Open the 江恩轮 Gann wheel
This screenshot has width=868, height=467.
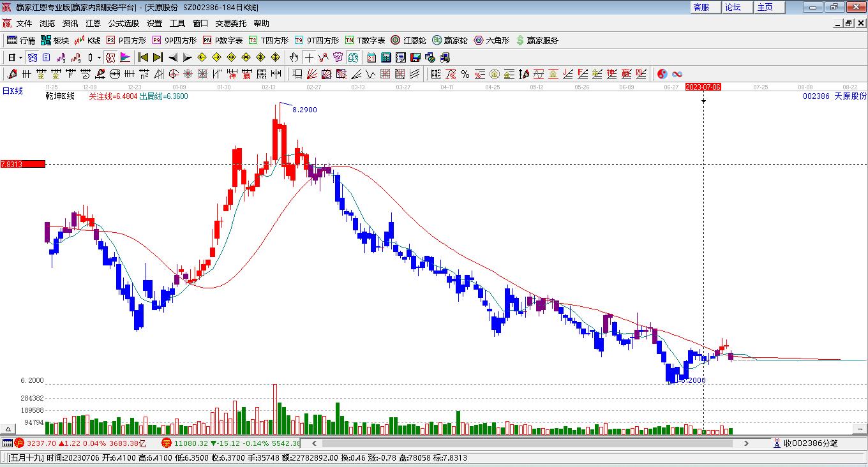pos(408,40)
